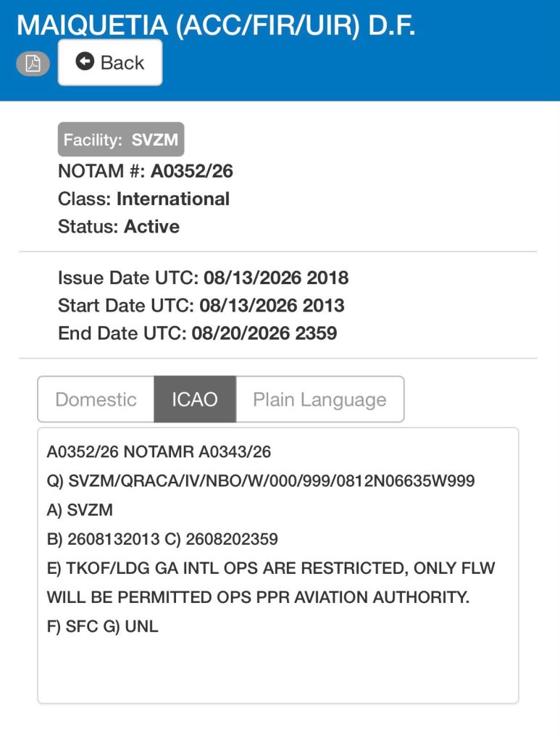Screen dimensions: 560x742
Task: Click the Q) SVZM/QRACA qualifier line
Action: 261,481
